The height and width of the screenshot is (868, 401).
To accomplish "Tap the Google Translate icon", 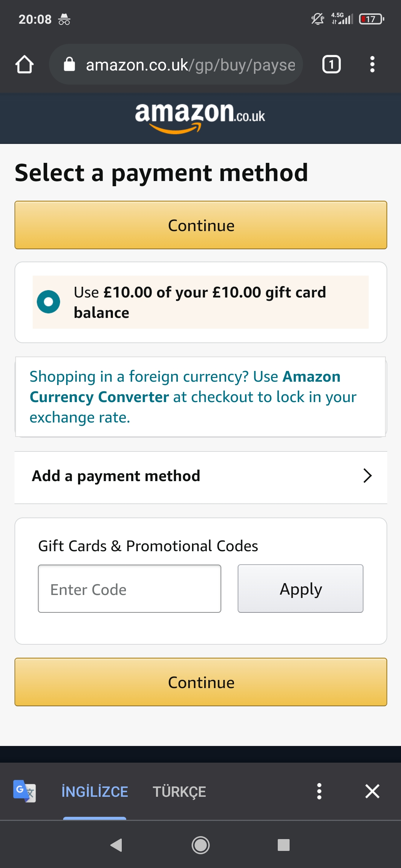I will click(25, 791).
